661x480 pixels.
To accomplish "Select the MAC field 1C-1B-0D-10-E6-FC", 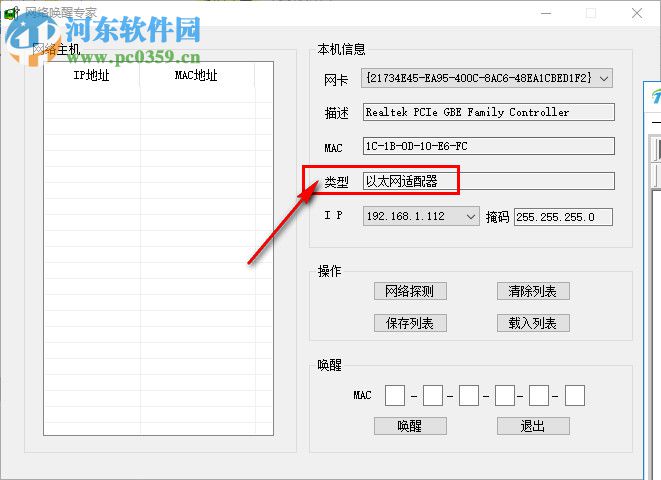I will click(x=489, y=146).
